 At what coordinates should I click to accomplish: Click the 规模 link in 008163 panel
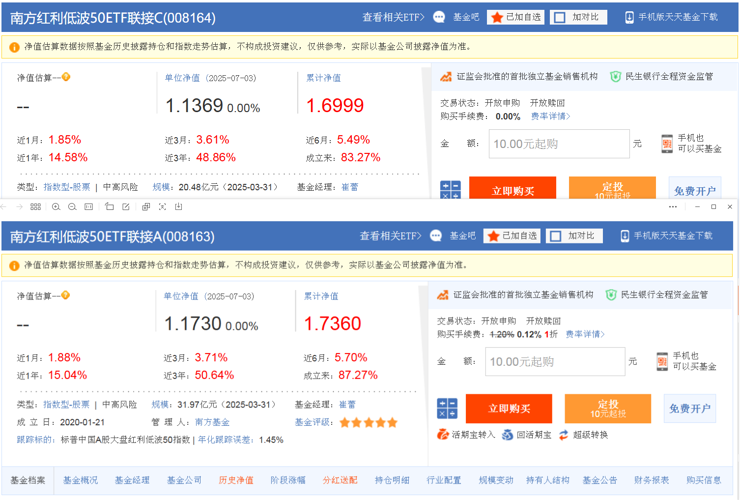pyautogui.click(x=160, y=405)
